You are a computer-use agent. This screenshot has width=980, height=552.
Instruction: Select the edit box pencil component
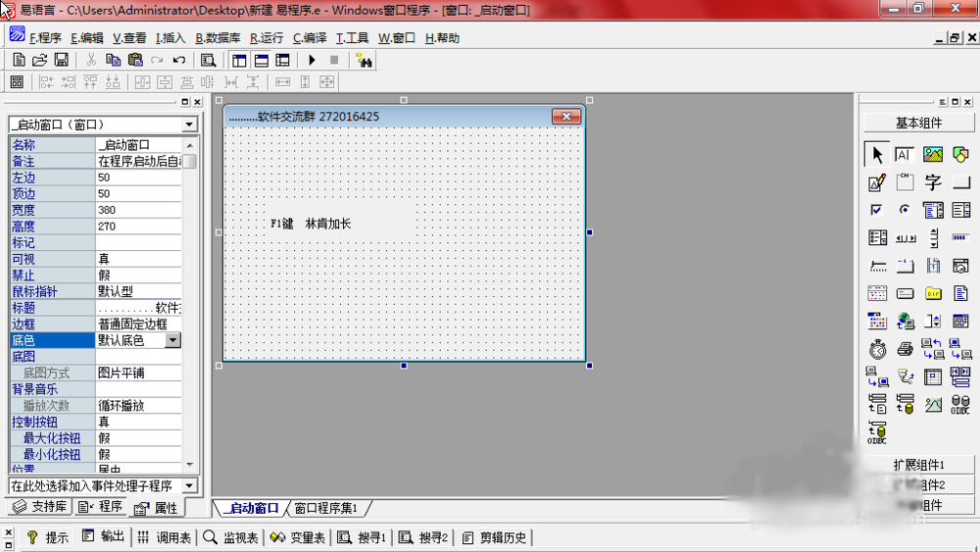(877, 182)
